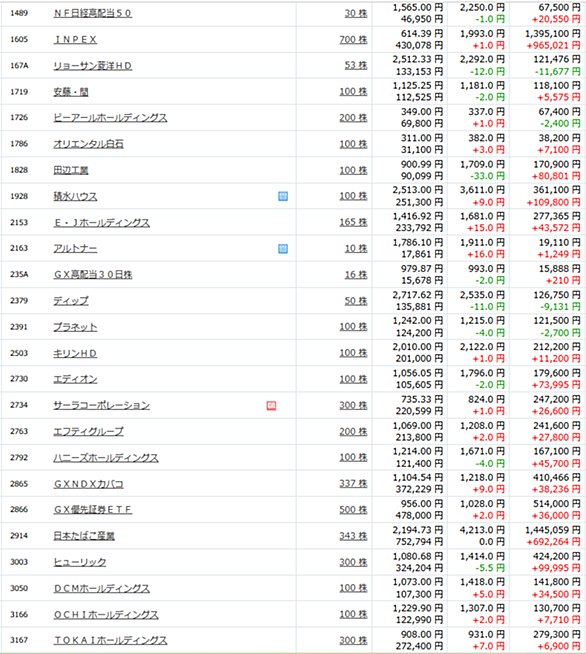Screen dimensions: 586x654
Task: Open the サーラコーポレーション stock link
Action: tap(101, 405)
